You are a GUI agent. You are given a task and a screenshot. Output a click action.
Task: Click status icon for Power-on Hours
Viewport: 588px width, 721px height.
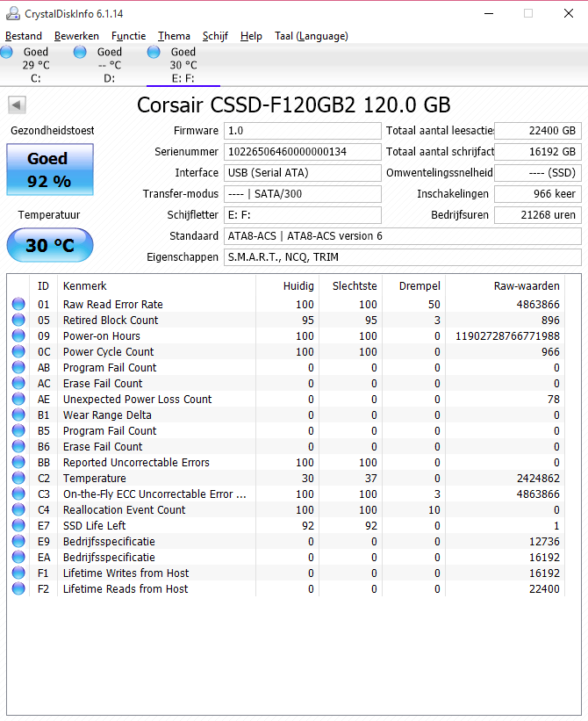[18, 335]
